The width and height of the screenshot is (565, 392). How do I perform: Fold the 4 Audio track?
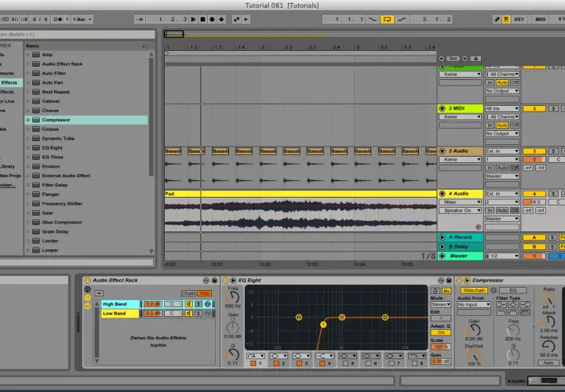442,194
